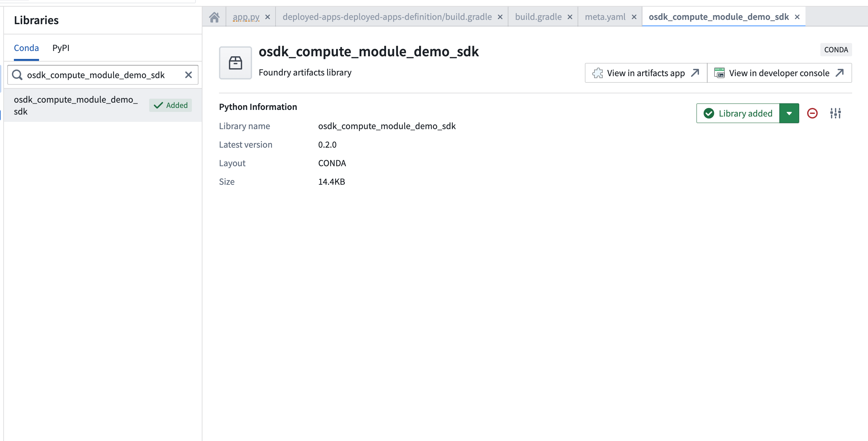Click the package icon beside osdk_compute_module_demo_sdk title

pyautogui.click(x=235, y=63)
